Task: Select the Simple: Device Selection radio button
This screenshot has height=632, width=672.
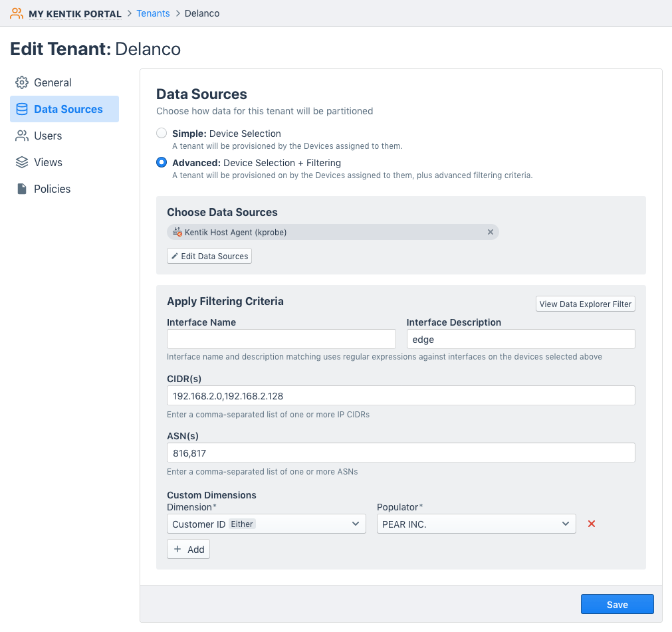Action: click(x=161, y=132)
